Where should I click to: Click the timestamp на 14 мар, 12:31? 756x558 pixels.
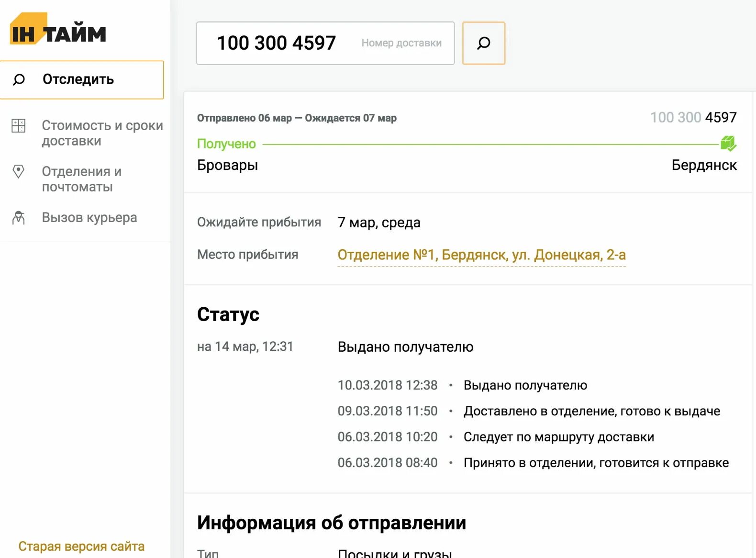click(245, 346)
